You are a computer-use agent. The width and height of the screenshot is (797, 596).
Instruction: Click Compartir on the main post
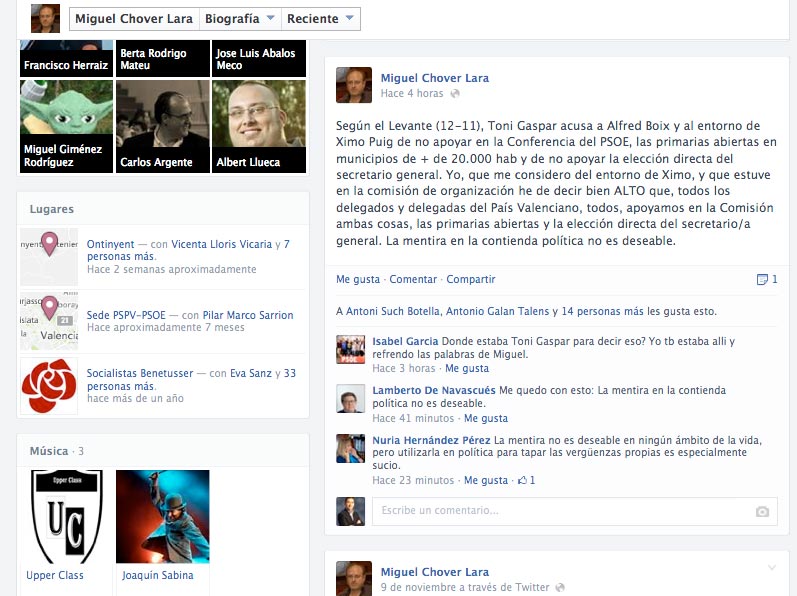pyautogui.click(x=471, y=279)
